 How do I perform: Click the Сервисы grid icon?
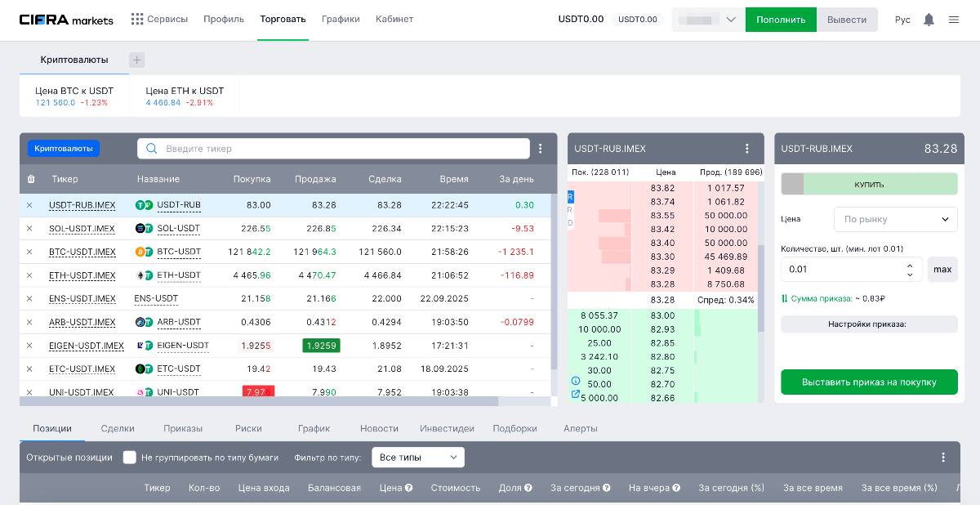coord(137,19)
